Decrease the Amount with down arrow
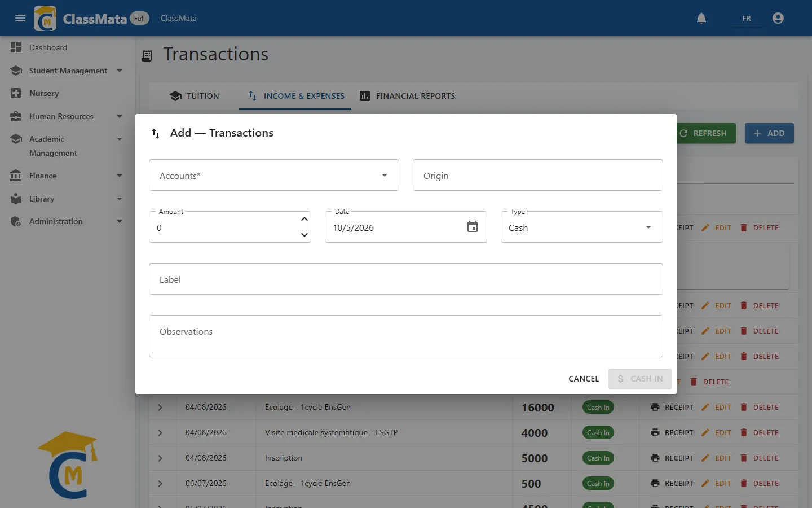812x508 pixels. 304,235
